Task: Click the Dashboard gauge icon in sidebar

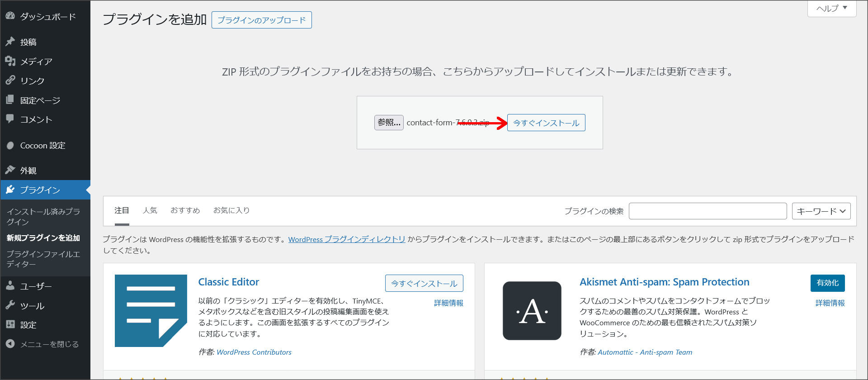Action: [x=10, y=16]
